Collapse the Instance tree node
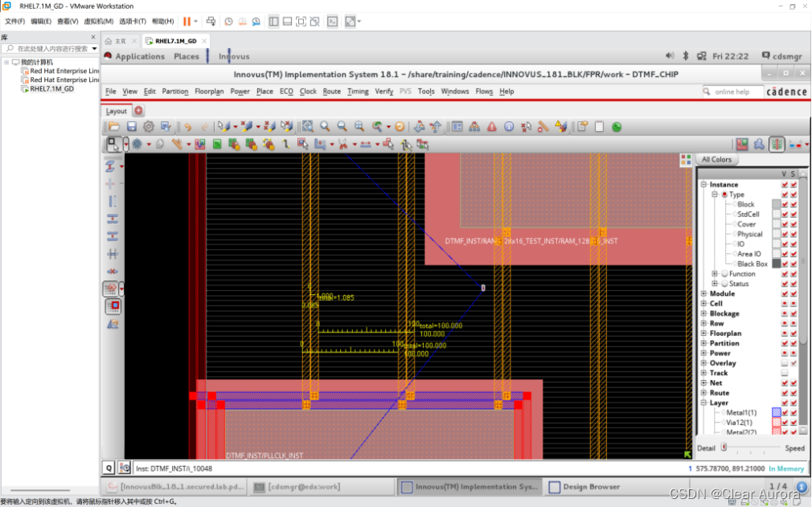Viewport: 812px width, 507px height. (703, 185)
